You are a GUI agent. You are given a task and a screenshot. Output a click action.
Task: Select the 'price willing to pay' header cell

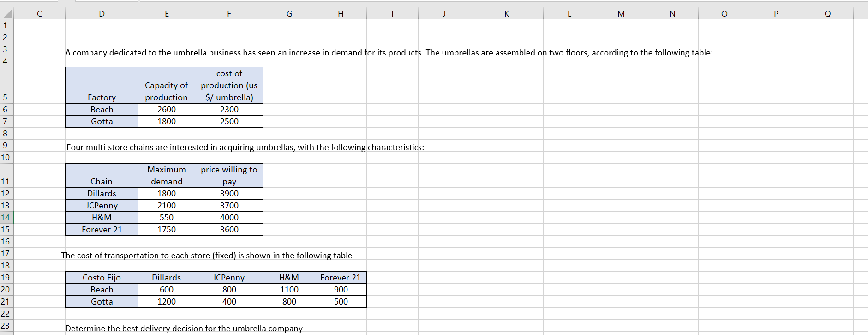[229, 175]
